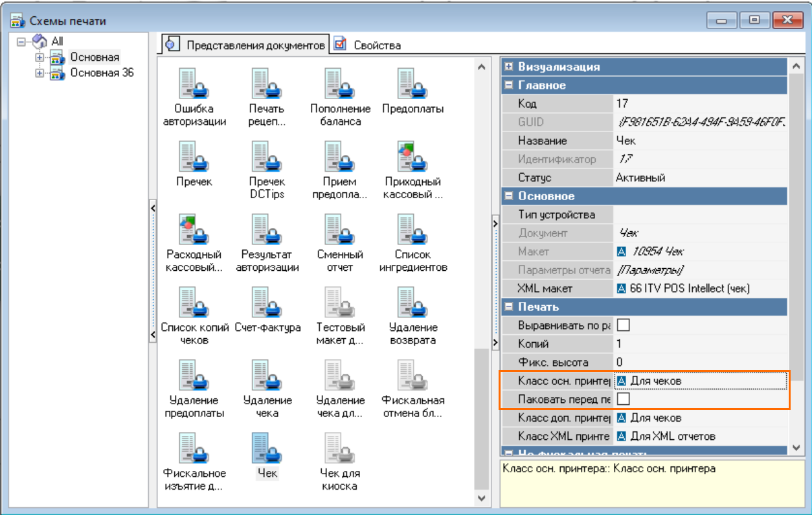Select the Ошибка авторизации document icon

point(194,84)
